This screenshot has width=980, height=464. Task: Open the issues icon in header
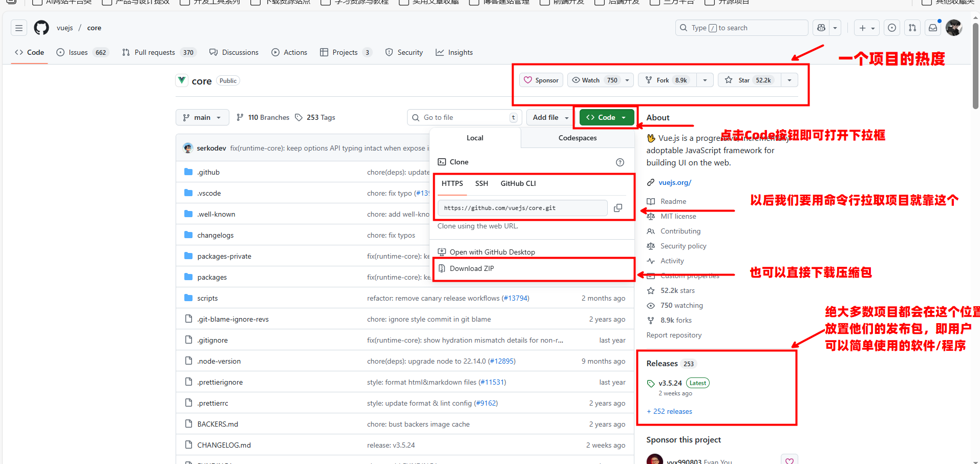[892, 28]
